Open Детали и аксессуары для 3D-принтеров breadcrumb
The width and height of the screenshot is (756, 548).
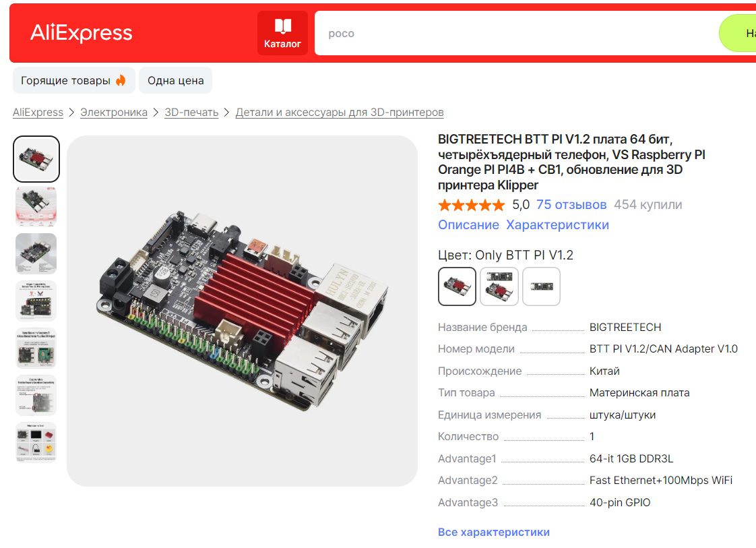point(340,113)
